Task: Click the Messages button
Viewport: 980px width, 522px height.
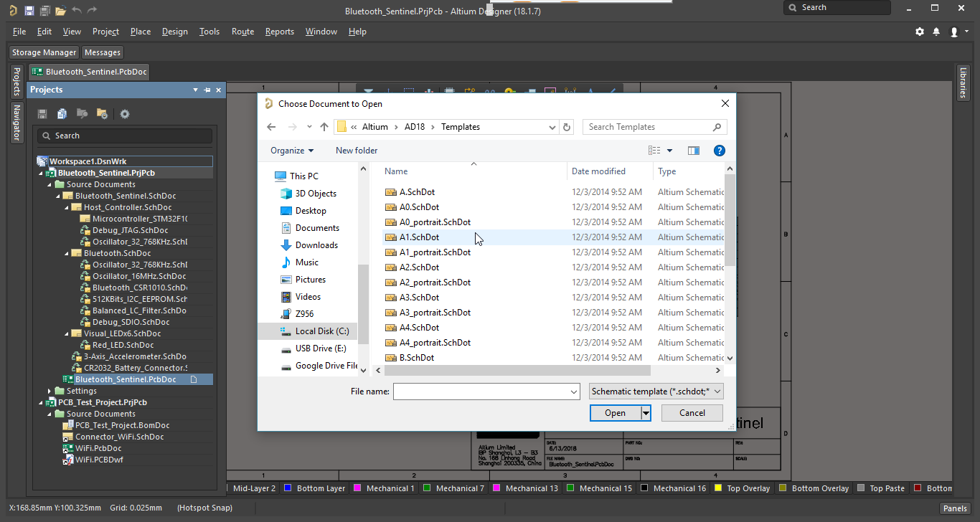Action: [103, 52]
